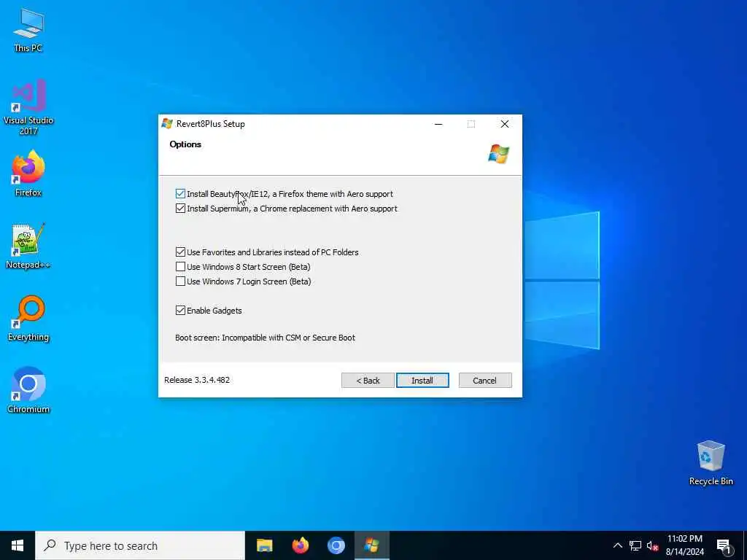Uncheck Install BeautyFox/IE12 Firefox theme
The image size is (747, 560).
click(x=180, y=194)
